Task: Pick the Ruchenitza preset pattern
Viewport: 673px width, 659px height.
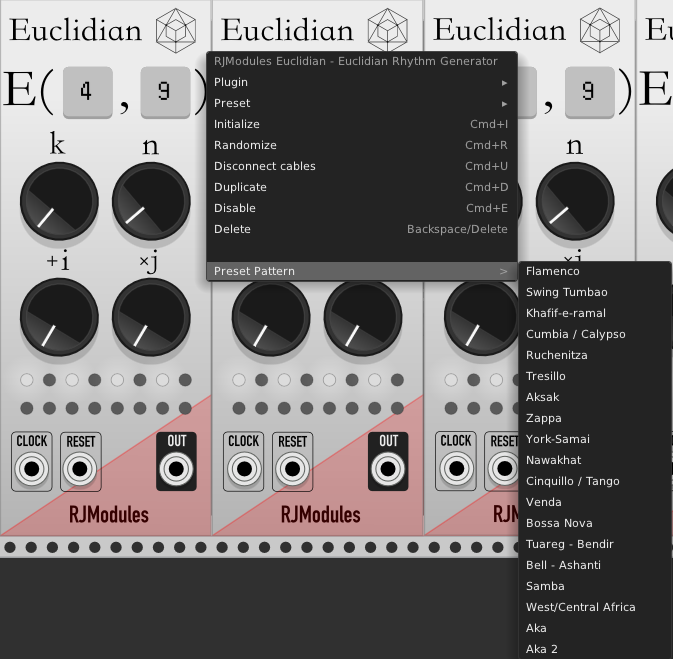Action: [x=595, y=355]
